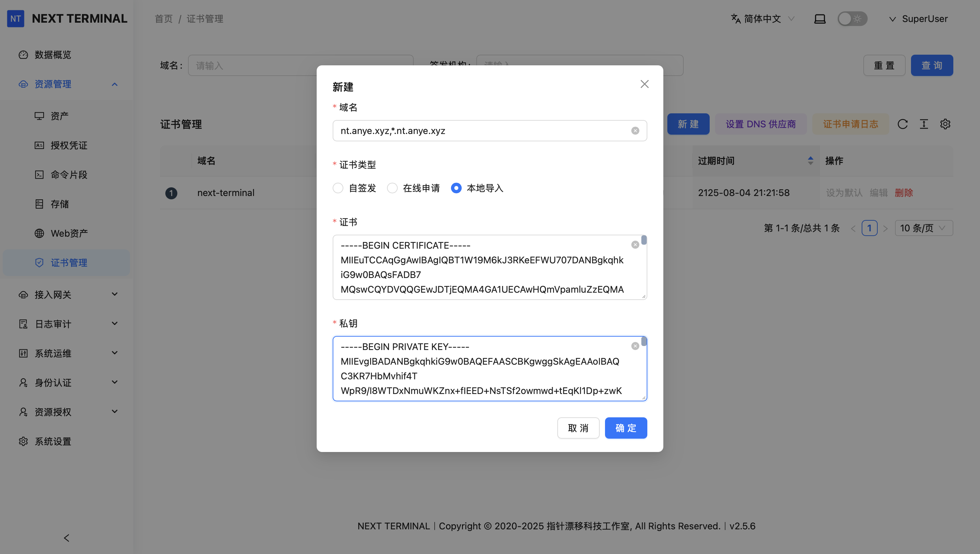Collapse the sidebar with bottom arrow
This screenshot has width=980, height=554.
67,538
